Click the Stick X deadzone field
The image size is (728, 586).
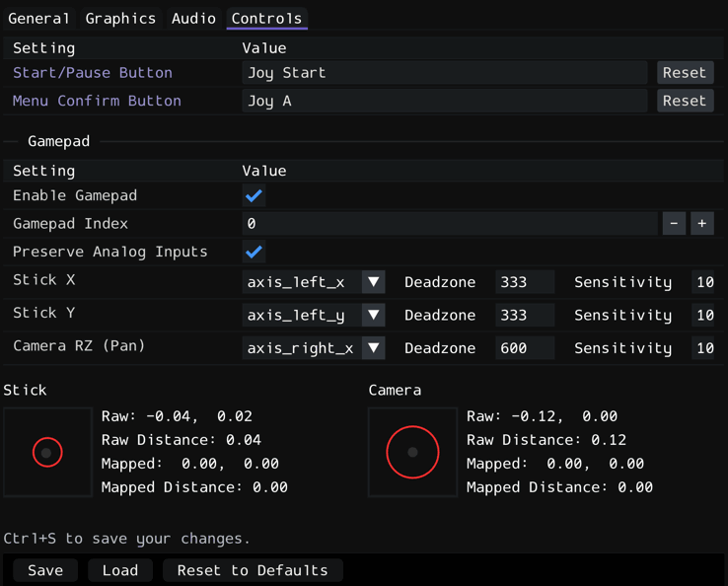(x=525, y=282)
